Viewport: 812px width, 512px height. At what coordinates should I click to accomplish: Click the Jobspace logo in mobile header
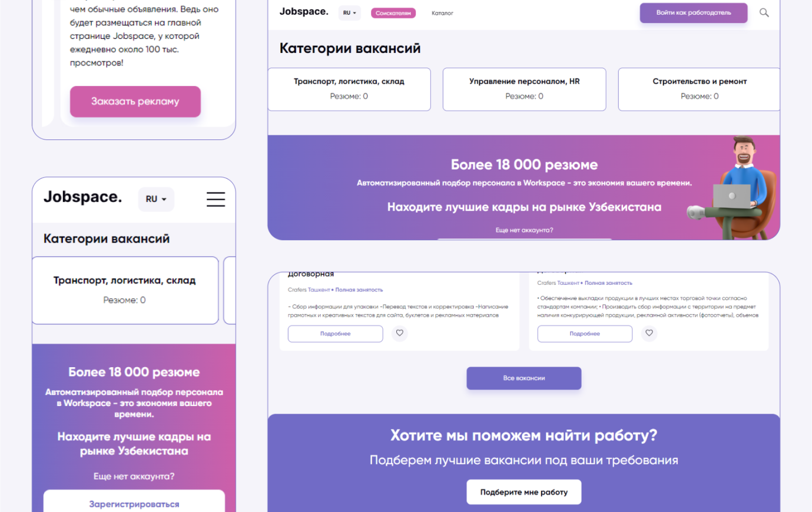coord(82,197)
